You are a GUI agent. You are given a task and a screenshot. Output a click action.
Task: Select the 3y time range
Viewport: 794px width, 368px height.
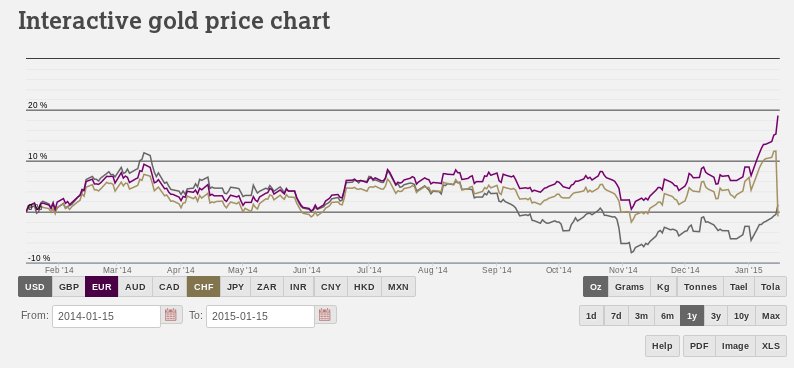pos(716,316)
